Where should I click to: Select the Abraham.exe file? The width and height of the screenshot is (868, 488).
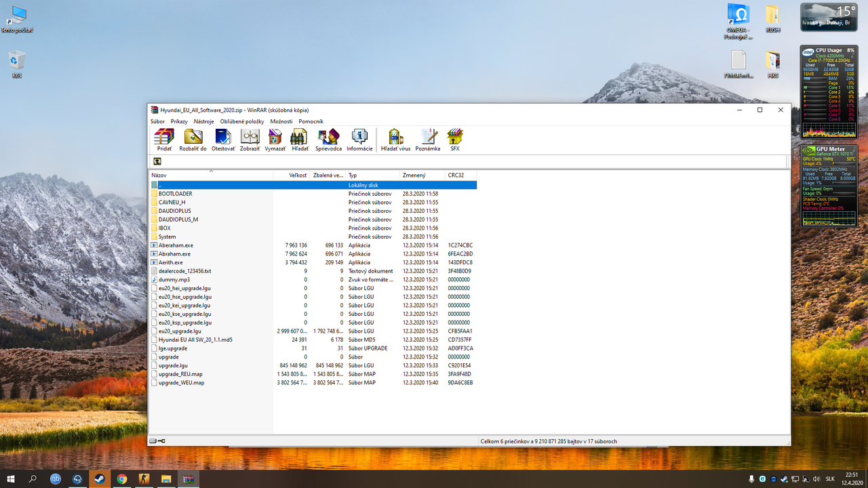[313, 253]
